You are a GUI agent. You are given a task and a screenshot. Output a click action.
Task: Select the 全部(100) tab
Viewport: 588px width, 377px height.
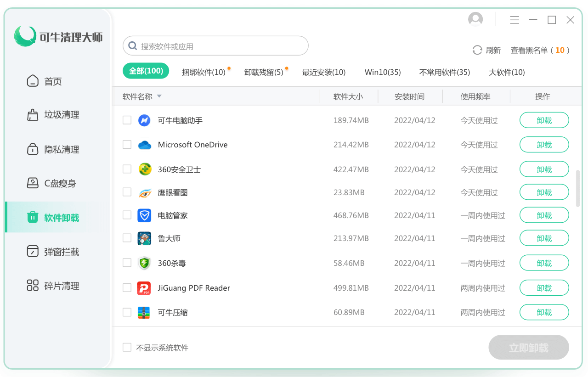click(x=146, y=71)
